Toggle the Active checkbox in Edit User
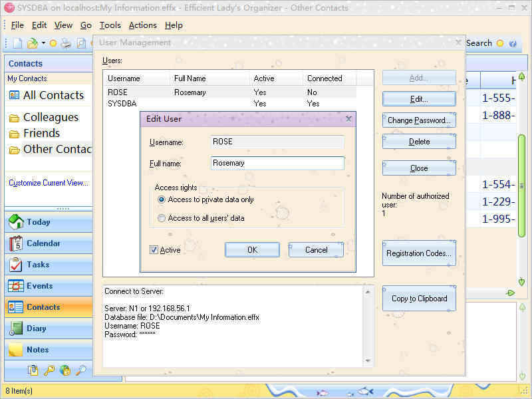532x399 pixels. click(x=154, y=250)
